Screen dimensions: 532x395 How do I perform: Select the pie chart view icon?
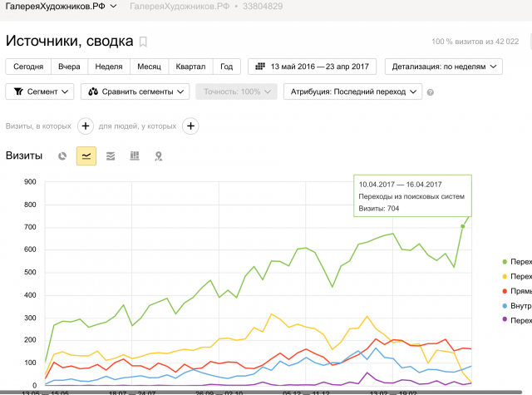coord(62,156)
